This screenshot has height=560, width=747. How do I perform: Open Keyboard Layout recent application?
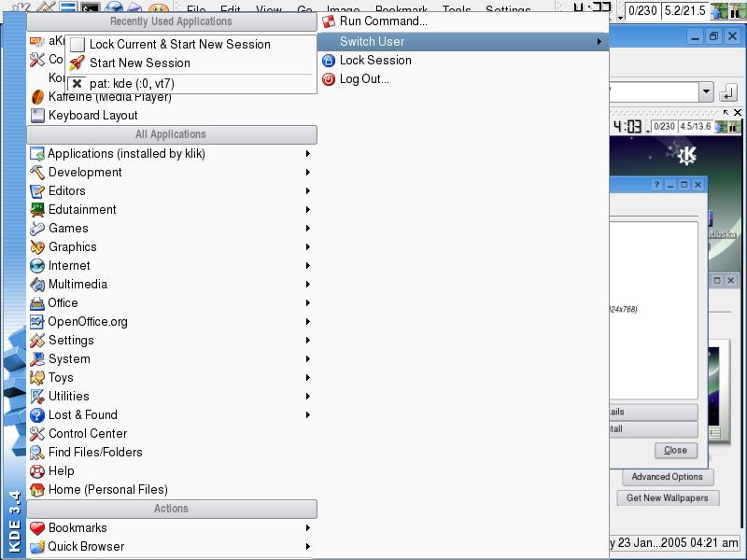tap(172, 116)
